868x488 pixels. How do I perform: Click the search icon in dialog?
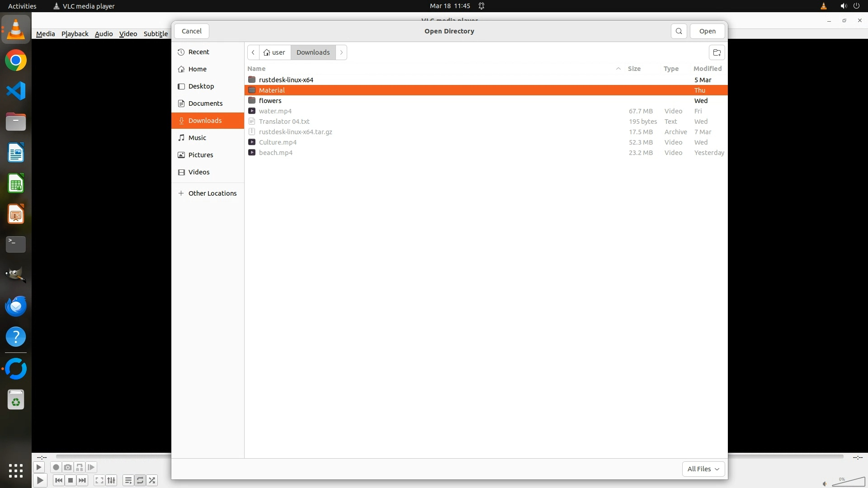[x=679, y=31]
